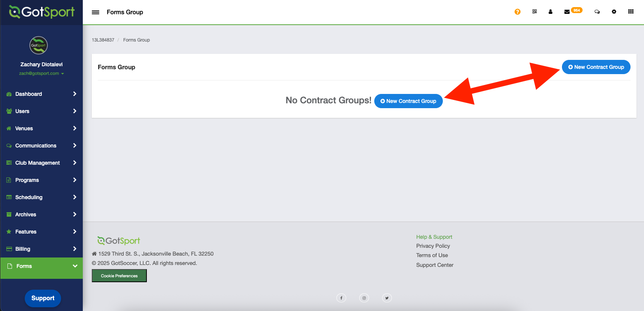644x311 pixels.
Task: Expand the Features chevron
Action: (75, 232)
